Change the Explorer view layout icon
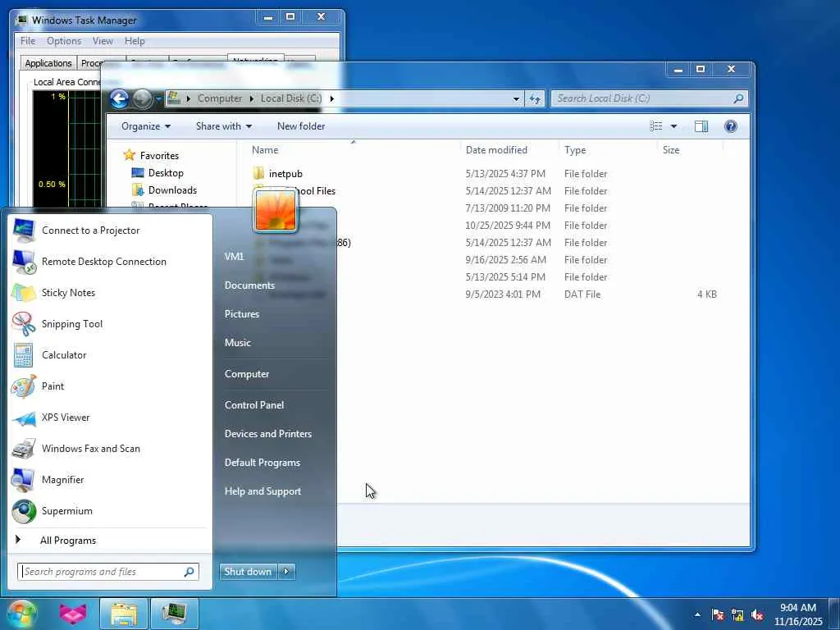 (x=655, y=126)
